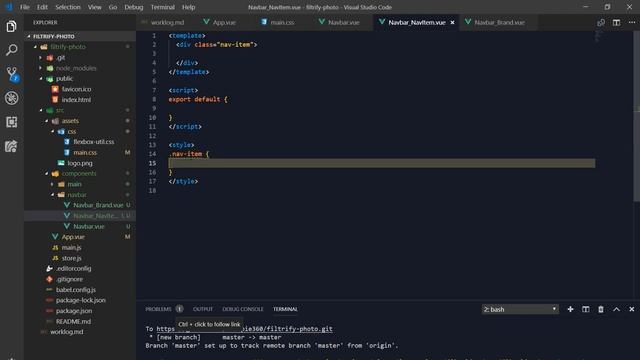This screenshot has height=360, width=640.
Task: Open store.js in the explorer
Action: pyautogui.click(x=71, y=258)
